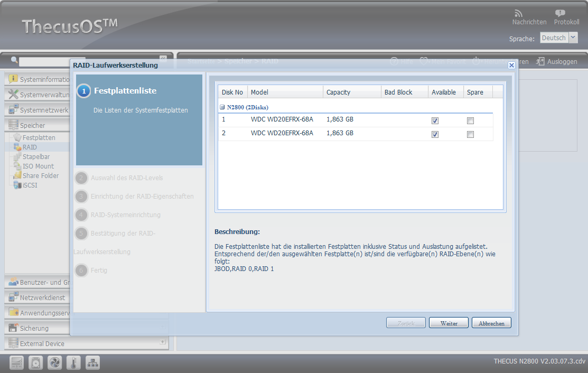Close the RAID-Laufwerkserstellung dialog
The height and width of the screenshot is (373, 588).
[511, 65]
